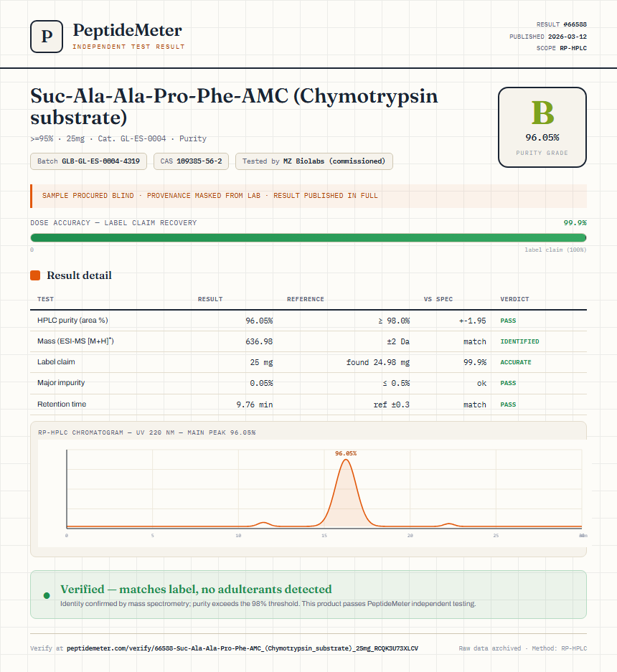Click the +-1.95 vs spec cell
This screenshot has height=672, width=617.
(x=473, y=321)
